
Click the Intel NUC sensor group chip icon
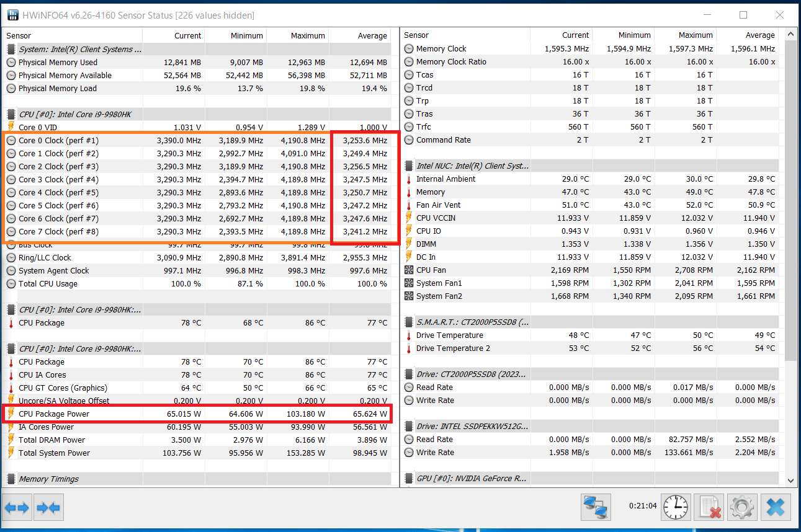(x=409, y=166)
